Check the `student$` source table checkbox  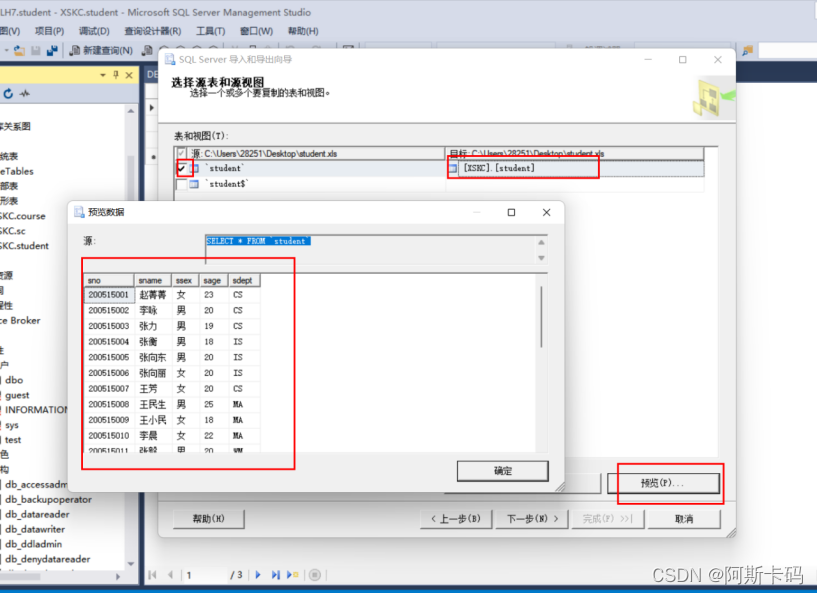[182, 185]
